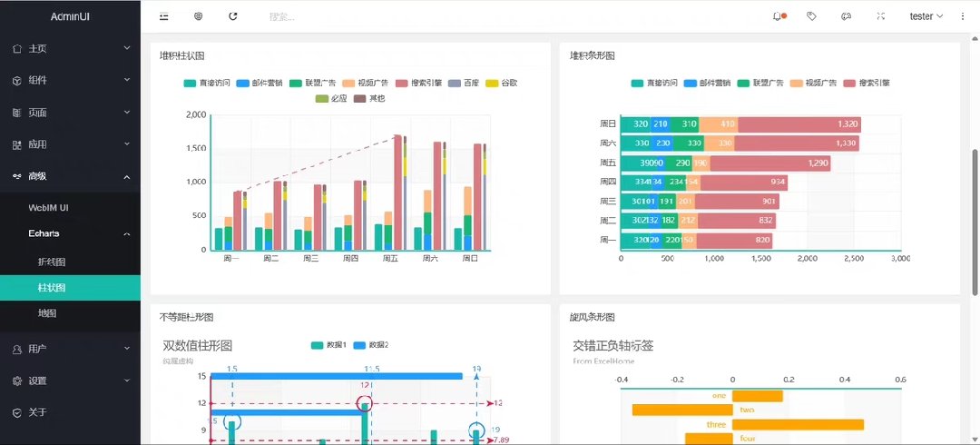Image resolution: width=980 pixels, height=445 pixels.
Task: Click the 谷歌 yellow legend swatch
Action: [x=493, y=83]
